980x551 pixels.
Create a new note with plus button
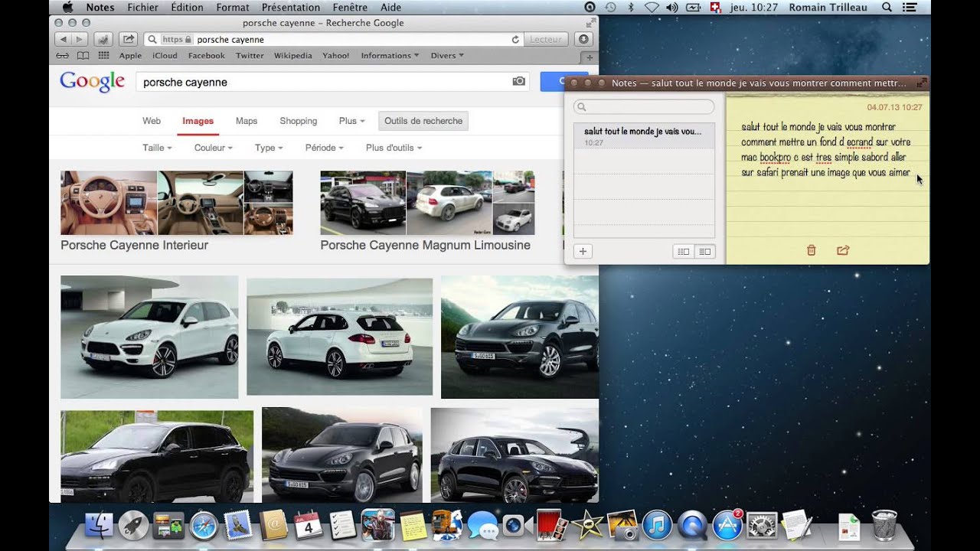pos(583,251)
